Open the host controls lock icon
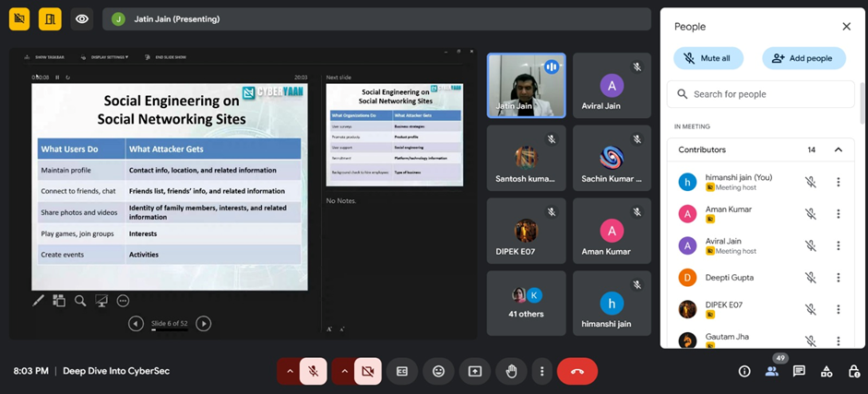This screenshot has height=394, width=868. [853, 371]
